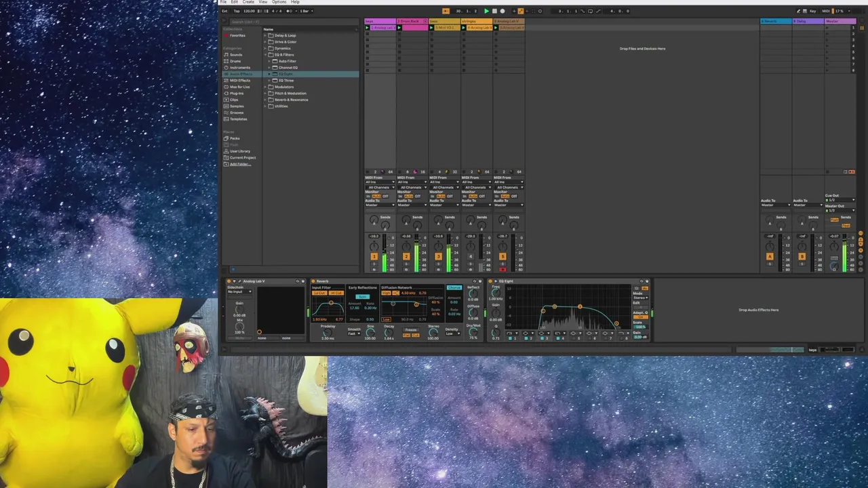Select Auto Filter device in browser
Viewport: 868px width, 488px height.
pos(288,61)
